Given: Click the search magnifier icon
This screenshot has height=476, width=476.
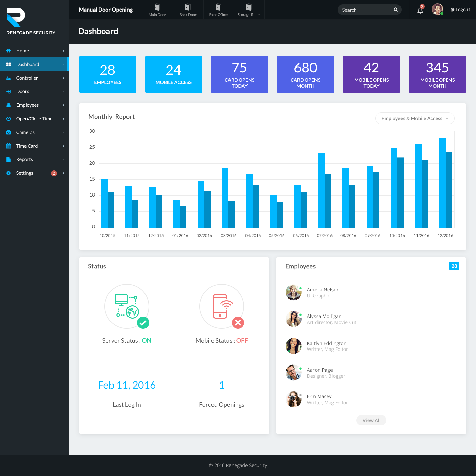Looking at the screenshot, I should click(395, 10).
